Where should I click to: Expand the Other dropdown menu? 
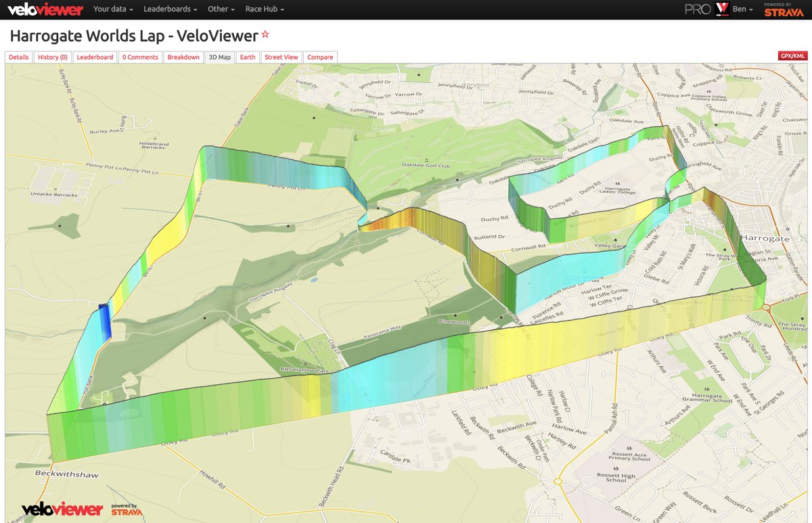click(x=221, y=9)
